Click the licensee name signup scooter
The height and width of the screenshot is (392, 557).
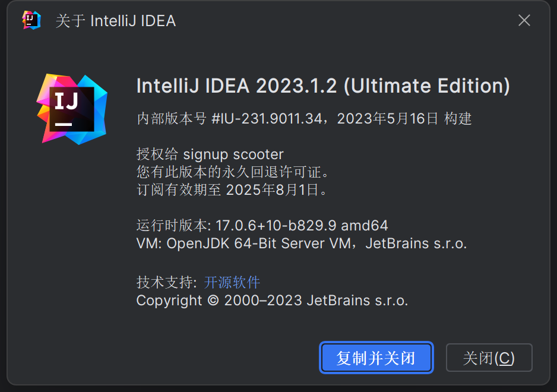point(233,154)
